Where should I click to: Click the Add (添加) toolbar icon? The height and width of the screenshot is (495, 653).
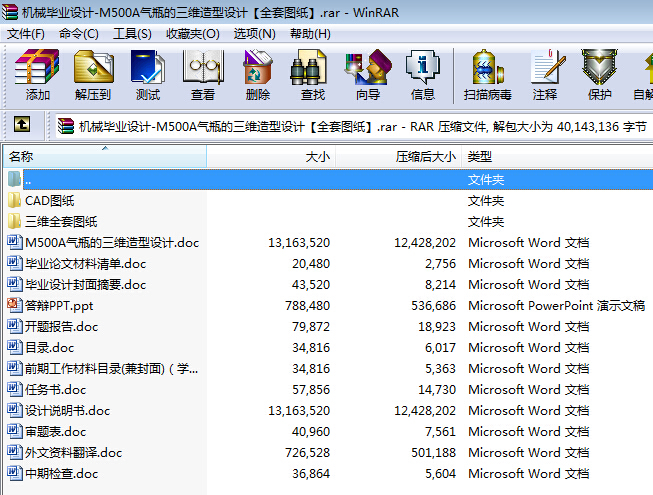[37, 67]
